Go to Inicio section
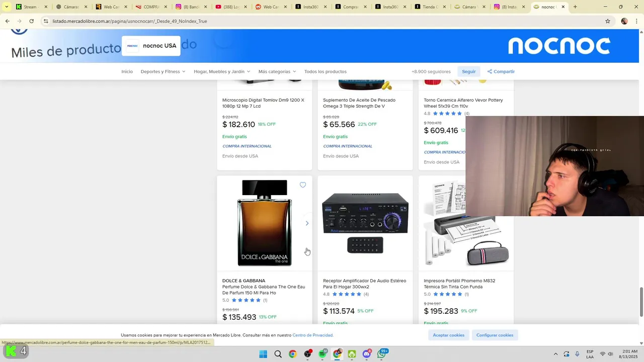 [127, 71]
